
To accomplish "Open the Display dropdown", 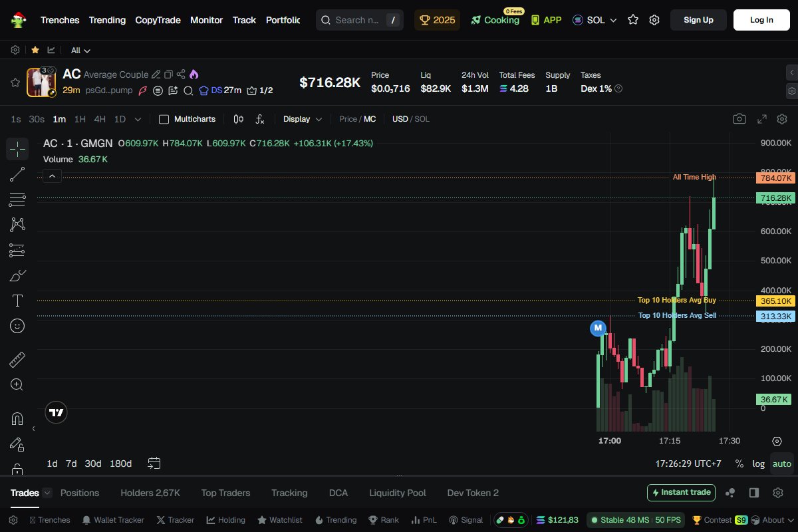I will [x=303, y=119].
